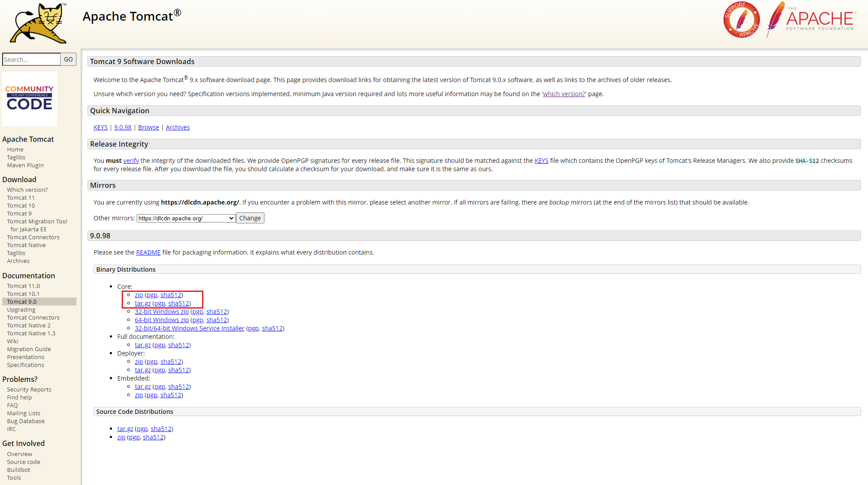The image size is (868, 485).
Task: Select Tomcat 11 in Download sidebar
Action: click(21, 198)
